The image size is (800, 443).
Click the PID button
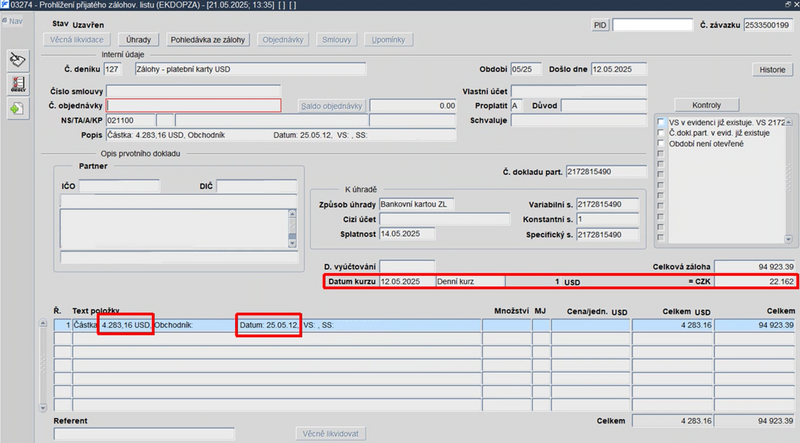[600, 25]
